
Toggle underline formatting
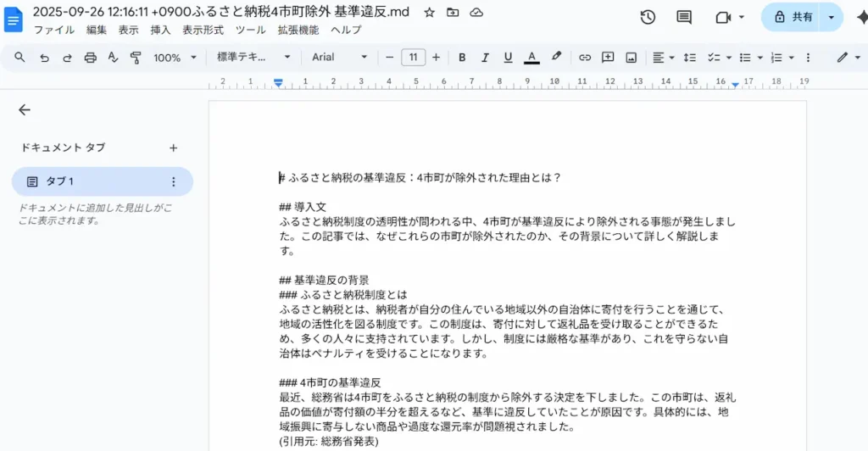coord(508,58)
